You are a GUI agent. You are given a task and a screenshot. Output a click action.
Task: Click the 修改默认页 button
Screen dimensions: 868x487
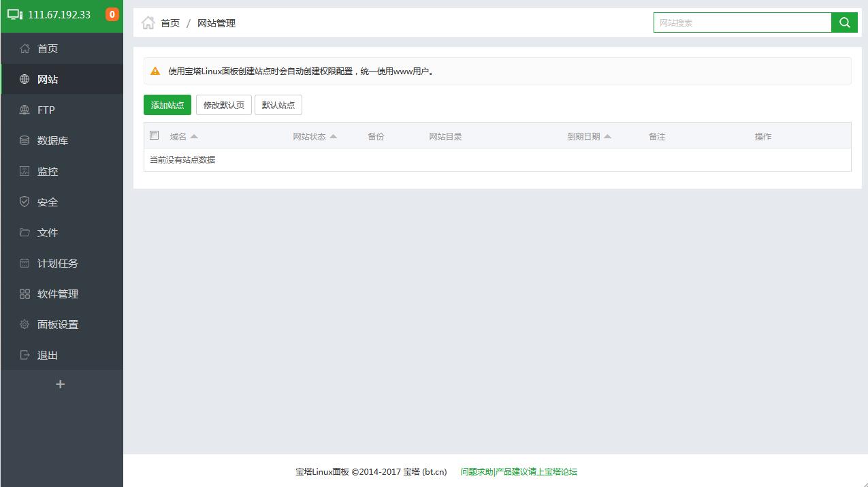[x=223, y=104]
